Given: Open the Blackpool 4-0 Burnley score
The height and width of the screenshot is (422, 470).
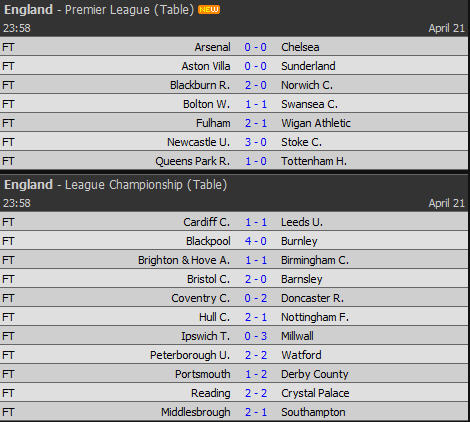Looking at the screenshot, I should 256,241.
